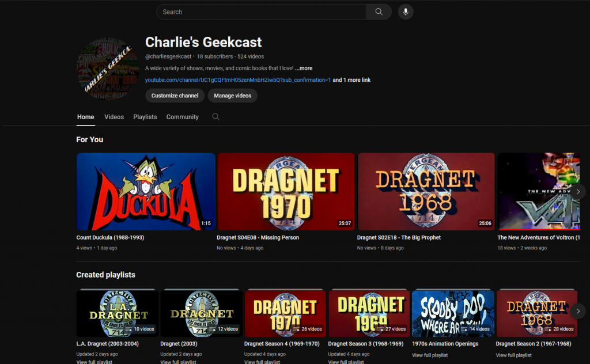Click the Charlie's Geekcast channel avatar
This screenshot has height=364, width=590.
[105, 68]
